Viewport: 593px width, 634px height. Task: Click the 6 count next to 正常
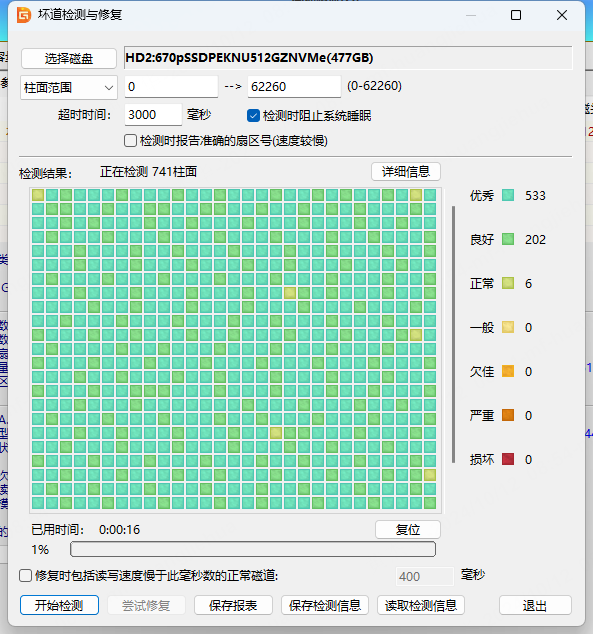click(528, 284)
